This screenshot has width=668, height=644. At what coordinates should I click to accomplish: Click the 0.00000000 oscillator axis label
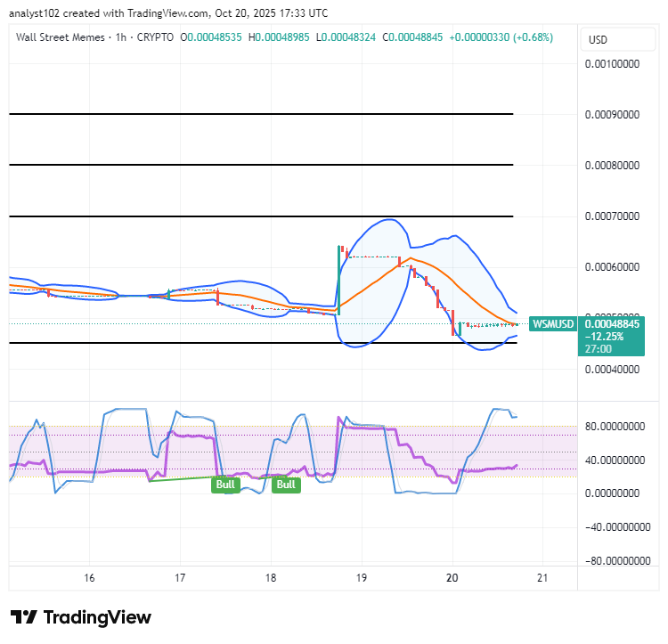pyautogui.click(x=612, y=493)
